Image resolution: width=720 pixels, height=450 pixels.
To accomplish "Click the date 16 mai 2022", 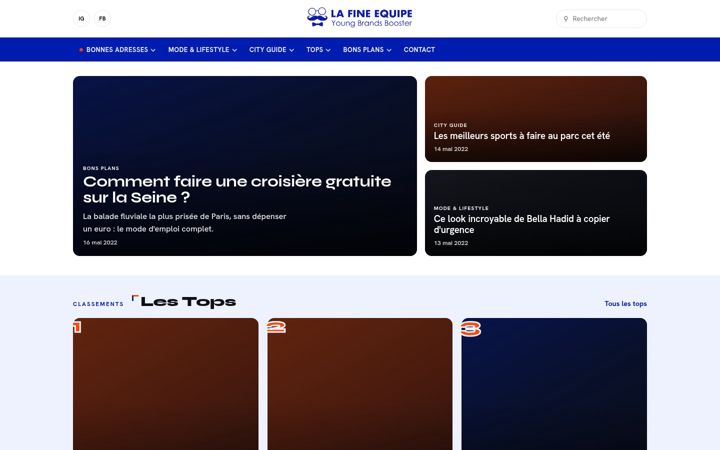I will point(100,242).
